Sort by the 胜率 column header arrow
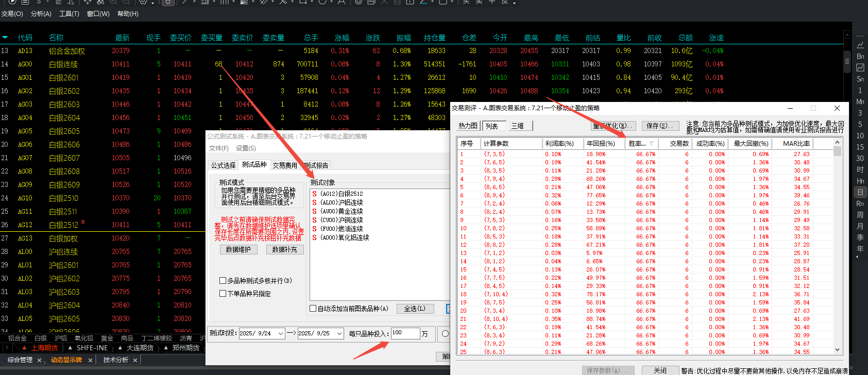The width and height of the screenshot is (868, 375). pos(652,144)
